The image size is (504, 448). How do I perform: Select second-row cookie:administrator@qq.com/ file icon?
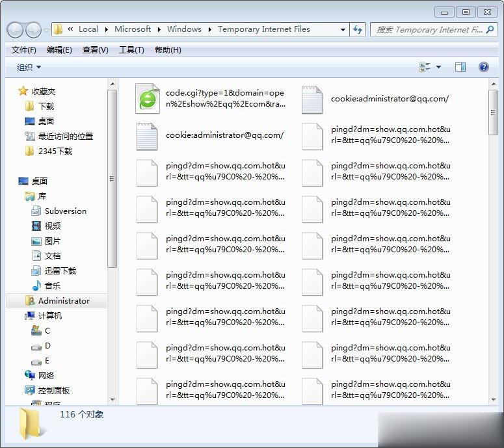point(147,137)
